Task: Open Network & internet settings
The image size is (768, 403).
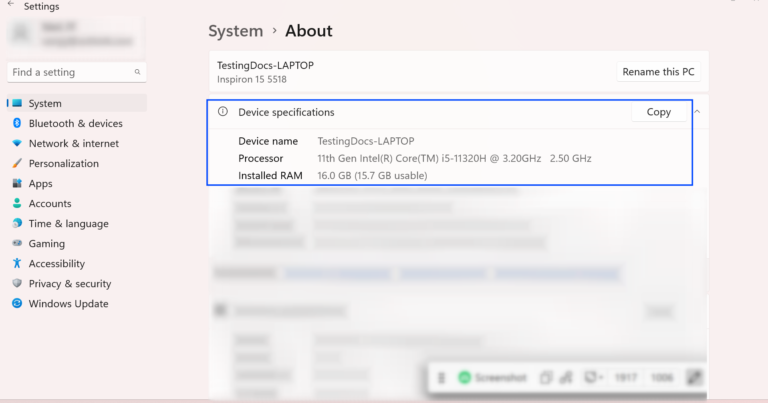Action: 77,143
